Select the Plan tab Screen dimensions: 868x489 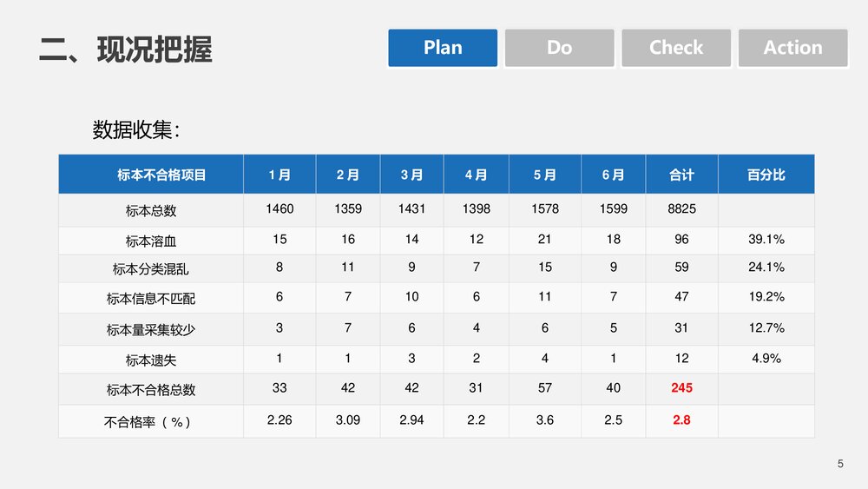(443, 48)
